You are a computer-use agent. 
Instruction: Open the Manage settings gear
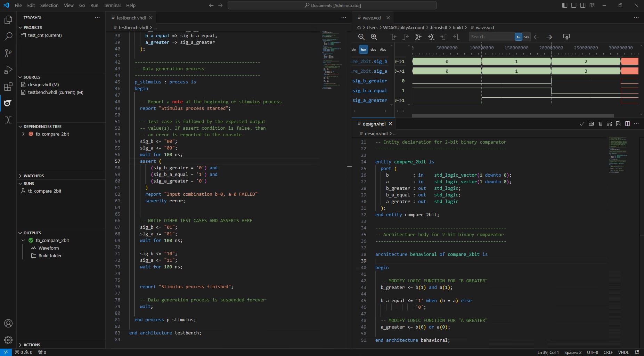point(8,340)
